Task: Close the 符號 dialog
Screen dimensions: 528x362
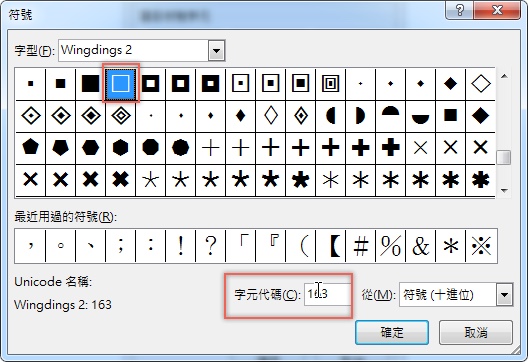Action: 497,10
